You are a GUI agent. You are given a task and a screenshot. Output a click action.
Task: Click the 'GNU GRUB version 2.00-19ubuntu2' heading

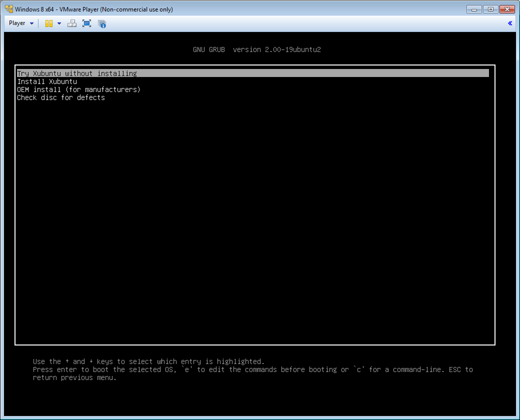(256, 50)
